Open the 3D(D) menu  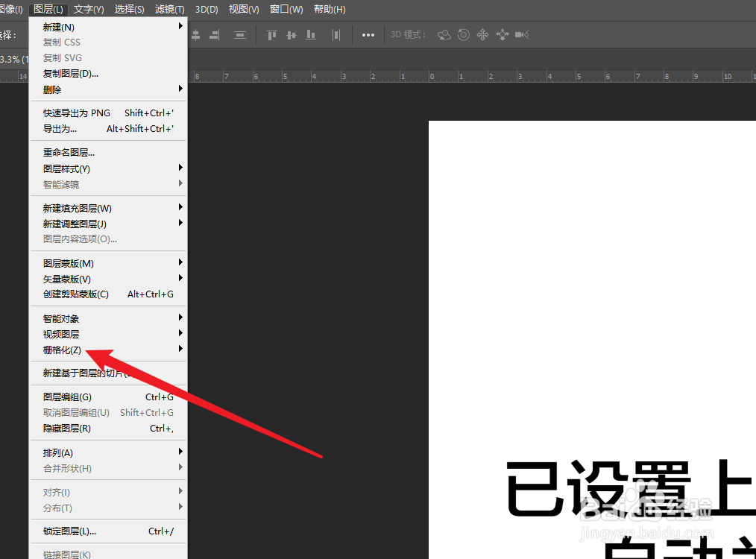click(x=207, y=9)
